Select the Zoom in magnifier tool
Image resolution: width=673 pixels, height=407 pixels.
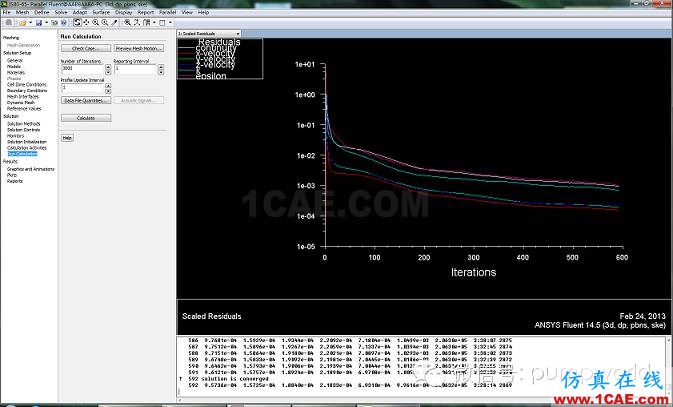click(95, 22)
